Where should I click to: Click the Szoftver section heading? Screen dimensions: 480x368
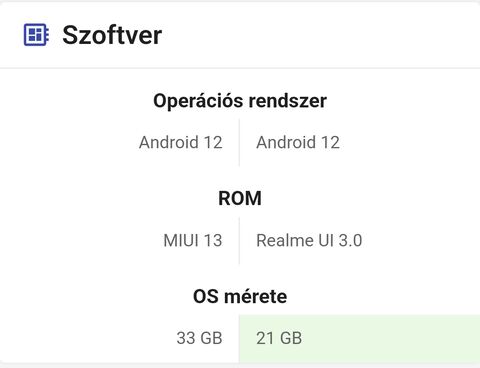pyautogui.click(x=112, y=35)
